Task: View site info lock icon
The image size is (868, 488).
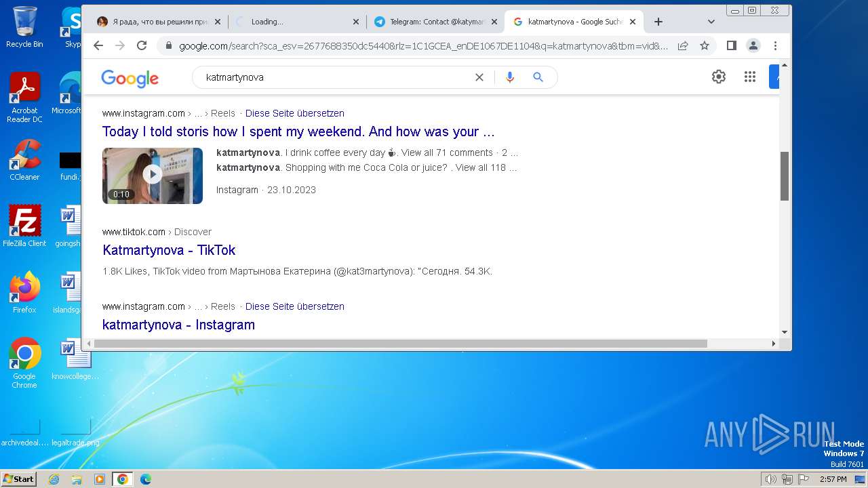Action: point(168,45)
